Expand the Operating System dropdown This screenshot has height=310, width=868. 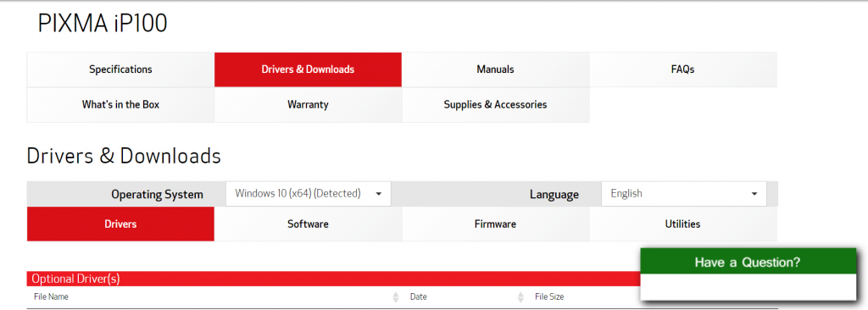click(x=309, y=194)
